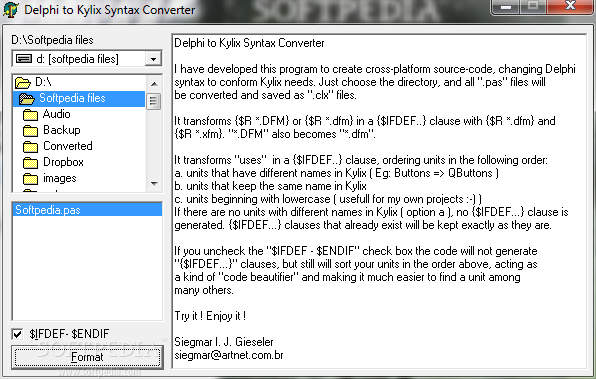Click the 'Try it ! Enjoy it !' line

click(210, 316)
